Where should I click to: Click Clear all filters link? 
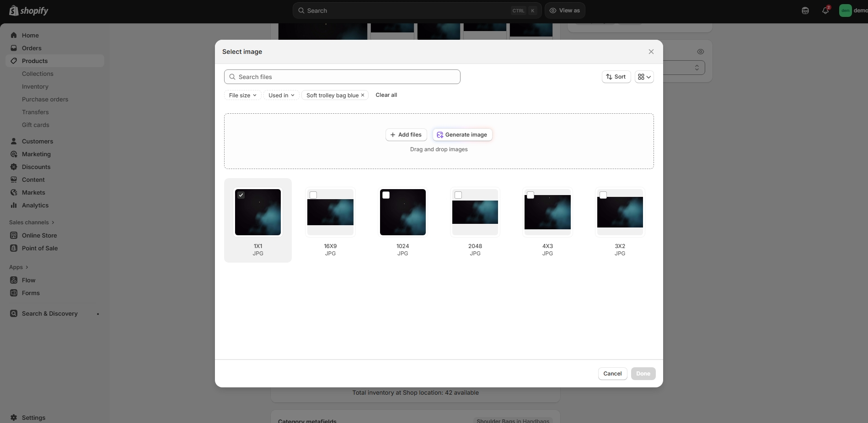click(386, 95)
